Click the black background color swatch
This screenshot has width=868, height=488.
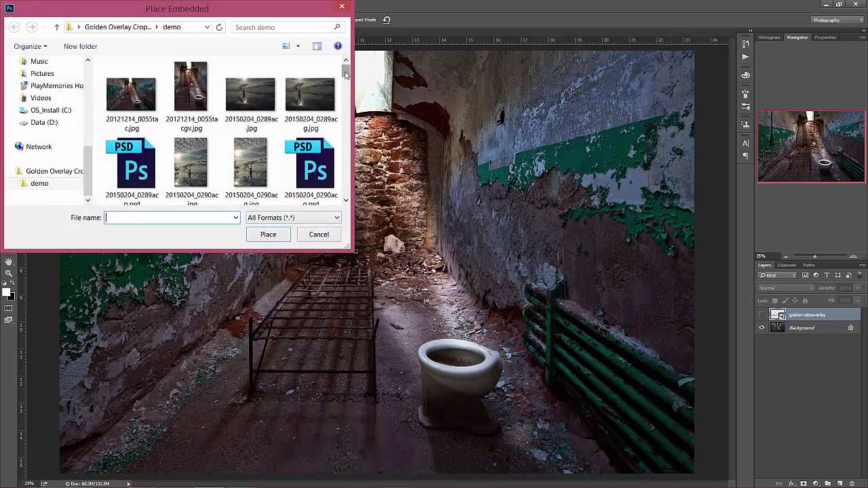[12, 298]
